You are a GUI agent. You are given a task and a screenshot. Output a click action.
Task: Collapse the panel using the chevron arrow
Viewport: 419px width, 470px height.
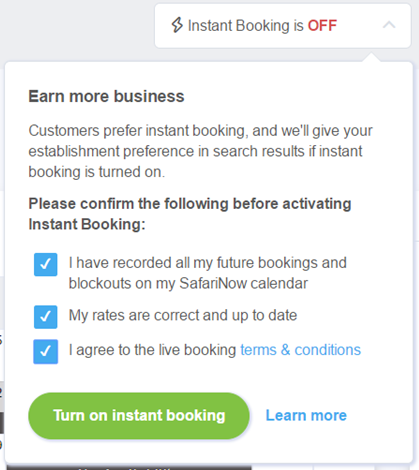click(x=389, y=25)
